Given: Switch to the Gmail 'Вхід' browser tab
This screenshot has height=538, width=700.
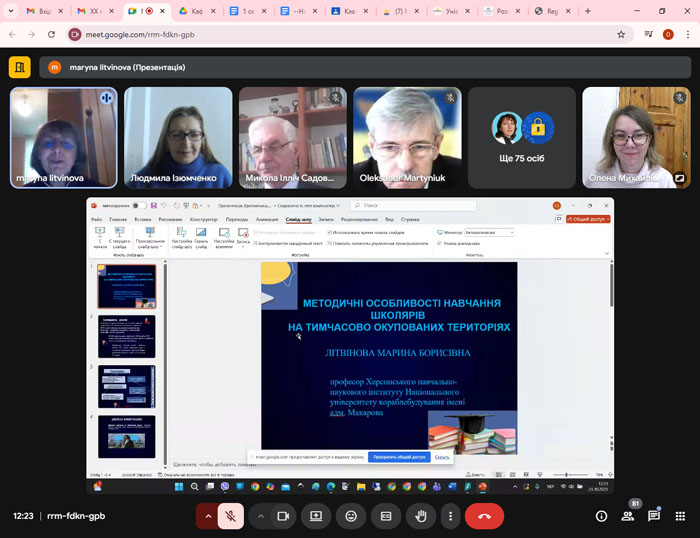Looking at the screenshot, I should pos(40,11).
